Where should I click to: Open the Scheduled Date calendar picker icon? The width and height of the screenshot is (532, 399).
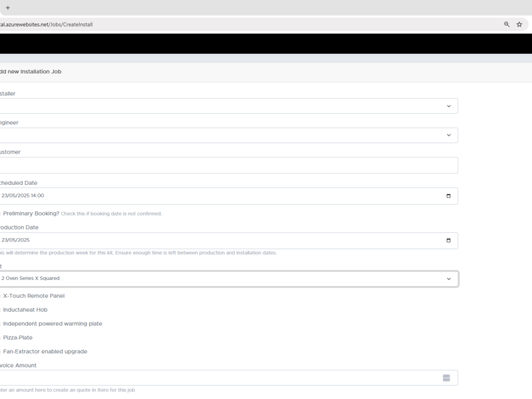450,196
